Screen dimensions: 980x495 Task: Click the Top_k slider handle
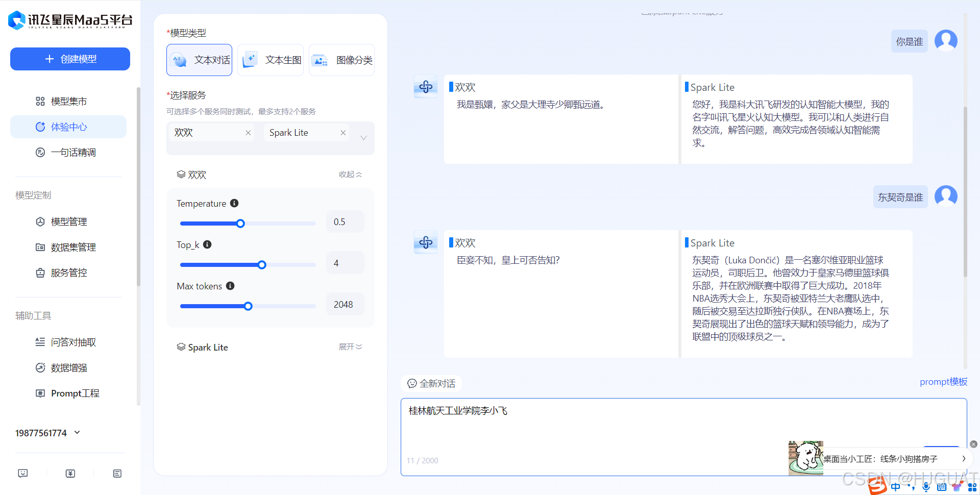[x=262, y=265]
